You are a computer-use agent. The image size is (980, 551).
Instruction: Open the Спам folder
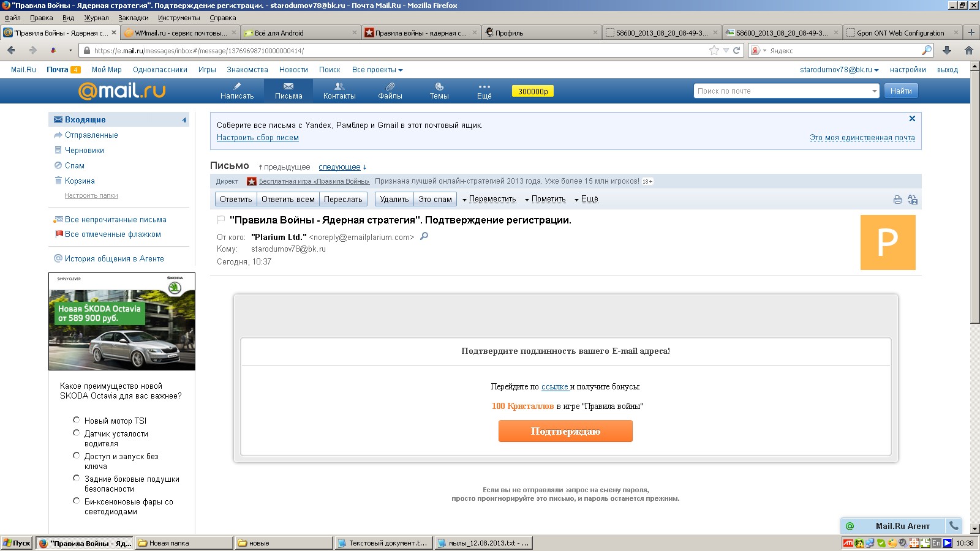pos(74,165)
